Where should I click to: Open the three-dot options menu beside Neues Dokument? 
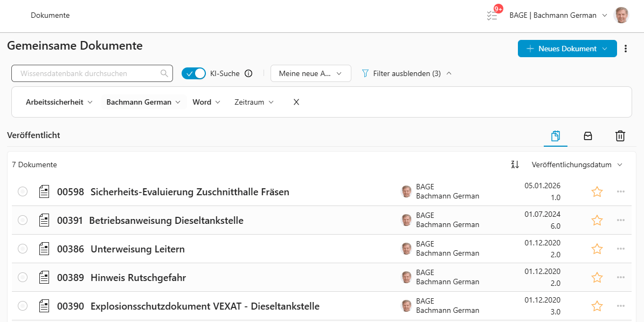pos(626,48)
